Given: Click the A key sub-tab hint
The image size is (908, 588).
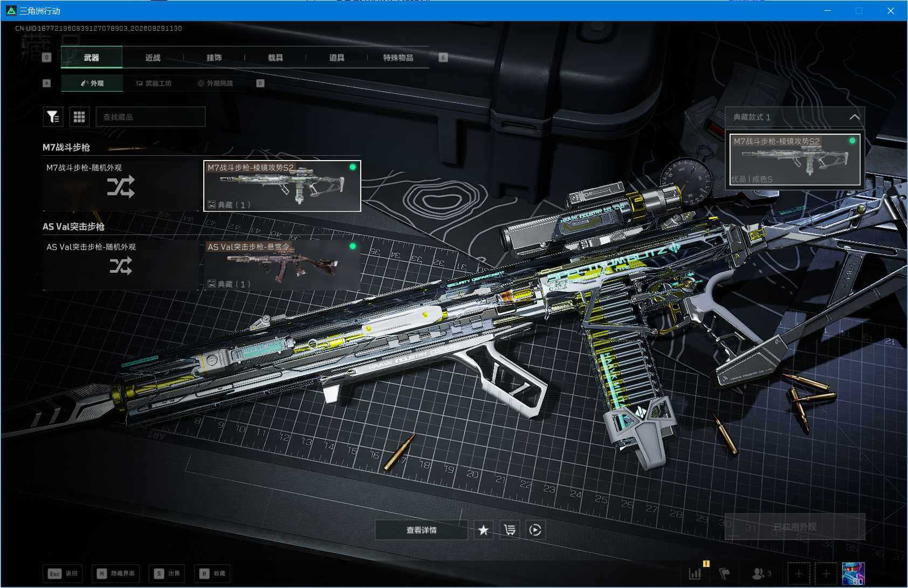Looking at the screenshot, I should point(47,84).
